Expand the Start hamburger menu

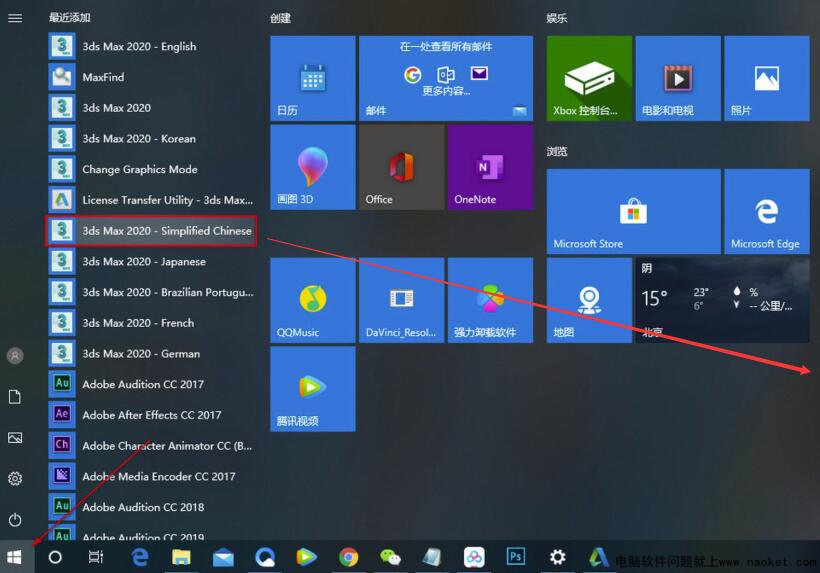[15, 18]
